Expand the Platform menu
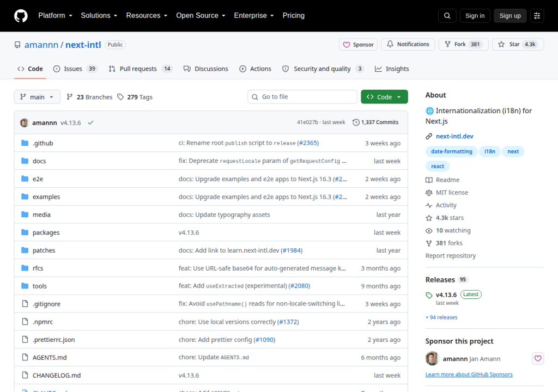Viewport: 558px width, 392px height. (55, 16)
